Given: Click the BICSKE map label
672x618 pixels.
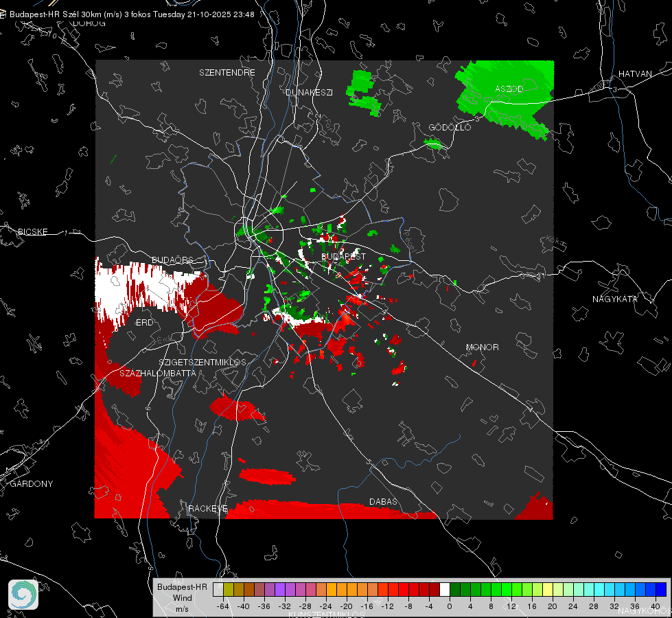Looking at the screenshot, I should (x=32, y=231).
